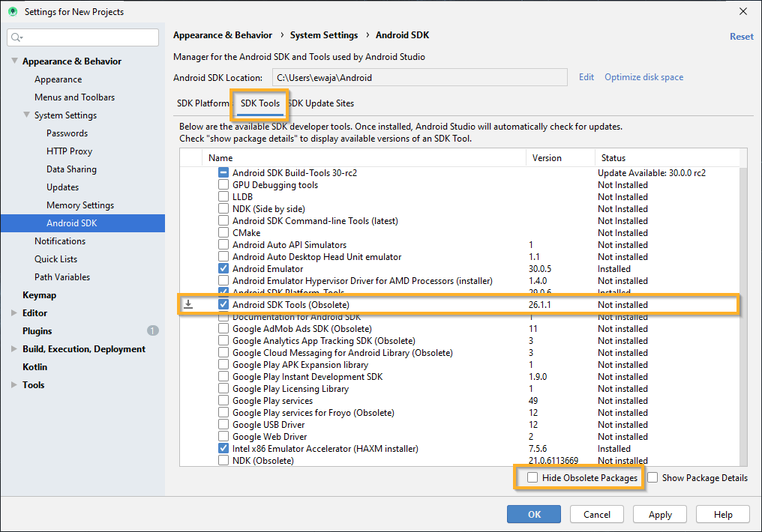Viewport: 762px width, 532px height.
Task: Uncheck Intel x86 Emulator Accelerator checkbox
Action: click(223, 449)
